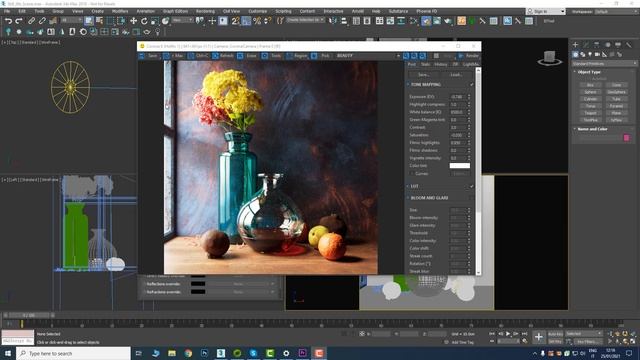Click the Box primitive button
This screenshot has height=360, width=640.
(x=590, y=85)
